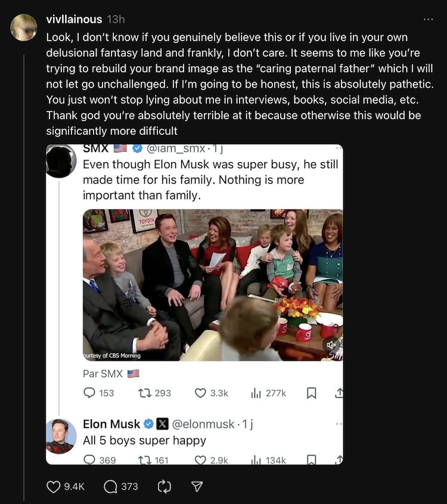Click the reply icon showing 153 replies
Viewport: 447px width, 504px height.
pyautogui.click(x=90, y=392)
